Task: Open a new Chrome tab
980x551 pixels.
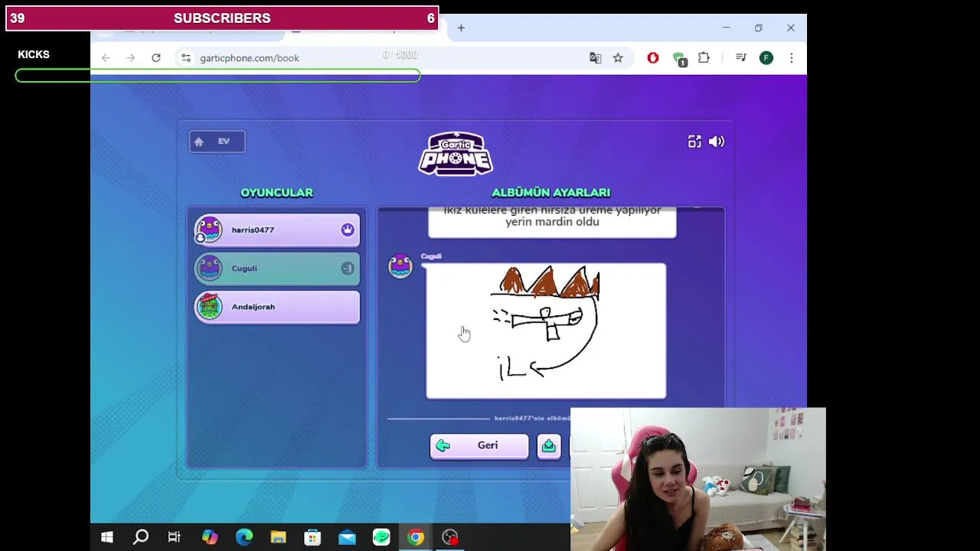Action: click(x=461, y=28)
